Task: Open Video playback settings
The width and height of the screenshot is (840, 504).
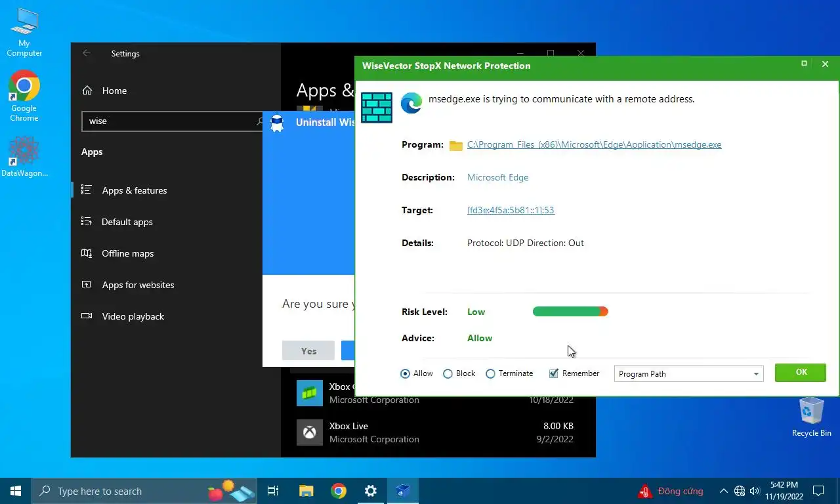Action: click(175, 316)
